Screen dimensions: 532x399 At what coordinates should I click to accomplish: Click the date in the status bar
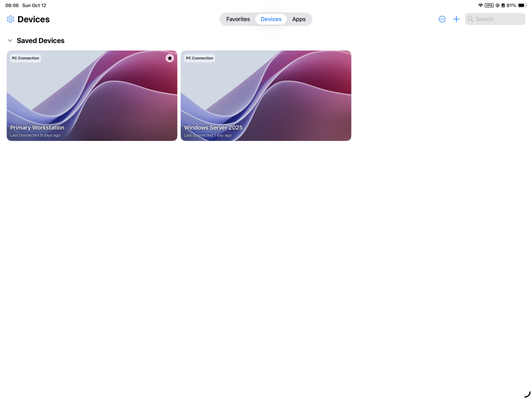click(34, 5)
